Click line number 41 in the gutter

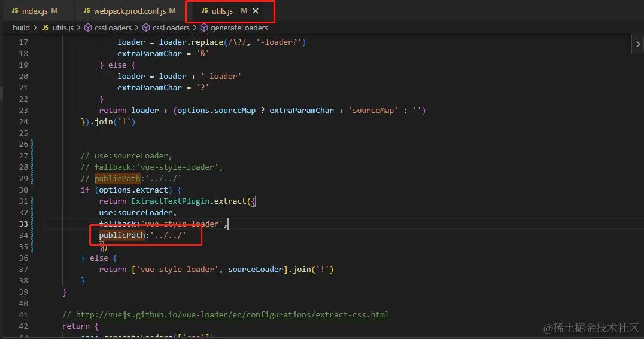(23, 314)
